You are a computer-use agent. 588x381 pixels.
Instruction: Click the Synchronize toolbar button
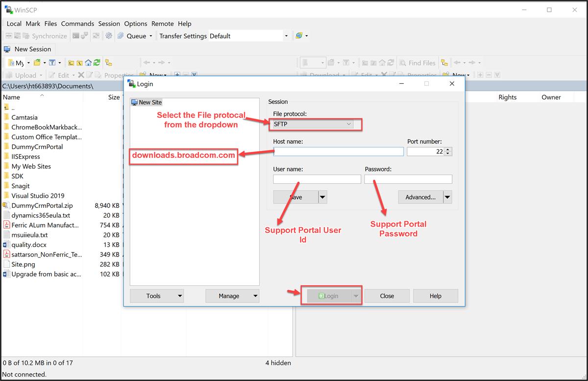coord(44,36)
